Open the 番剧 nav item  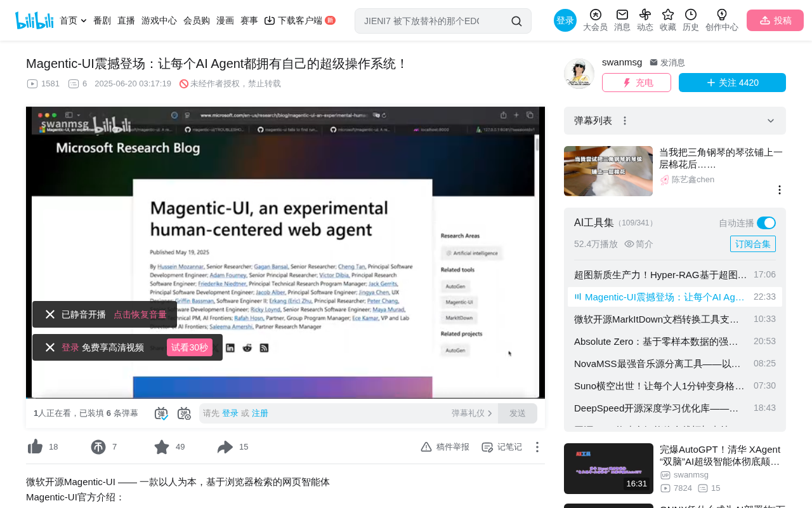(x=102, y=20)
